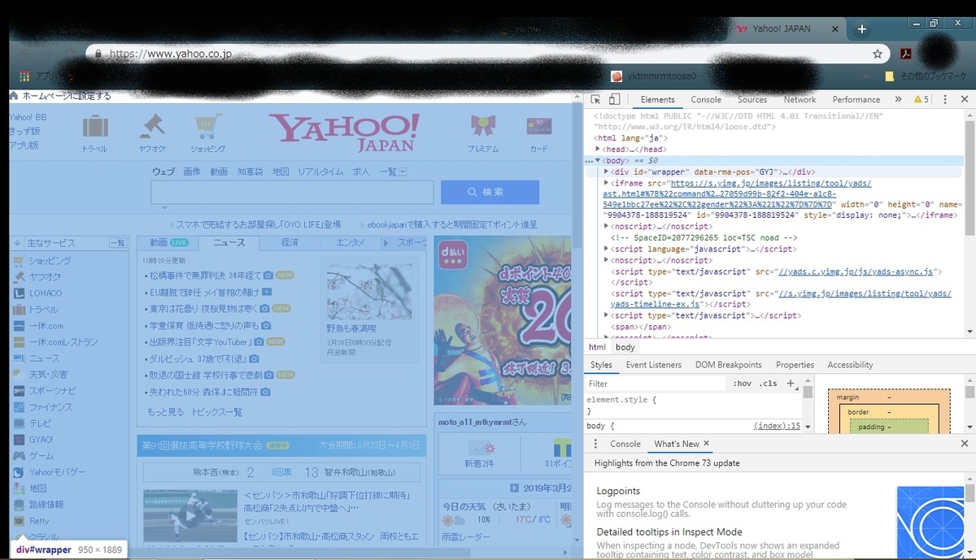Open a new browser tab with plus
The width and height of the screenshot is (976, 560).
point(862,28)
